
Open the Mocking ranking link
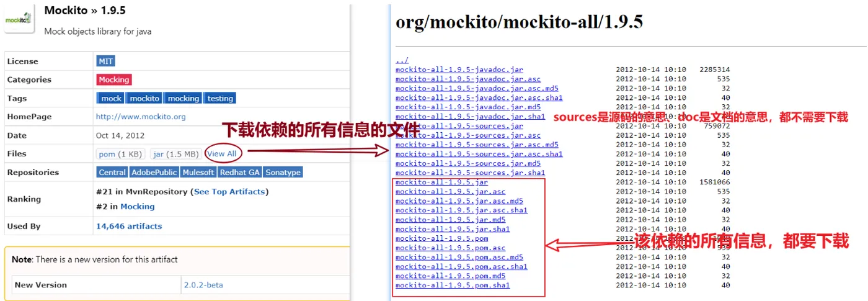coord(138,207)
